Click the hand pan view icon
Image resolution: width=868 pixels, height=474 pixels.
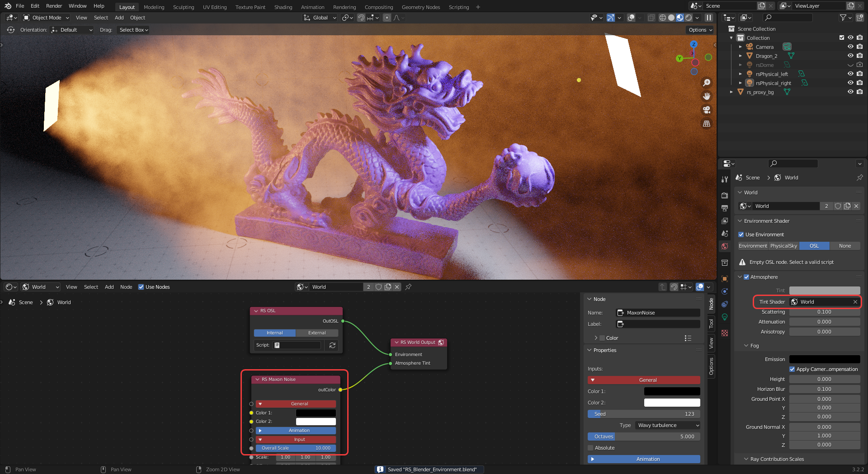point(707,96)
